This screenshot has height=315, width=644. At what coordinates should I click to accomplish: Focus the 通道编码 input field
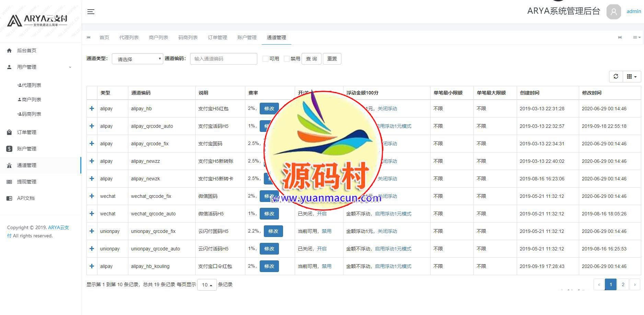[x=223, y=59]
